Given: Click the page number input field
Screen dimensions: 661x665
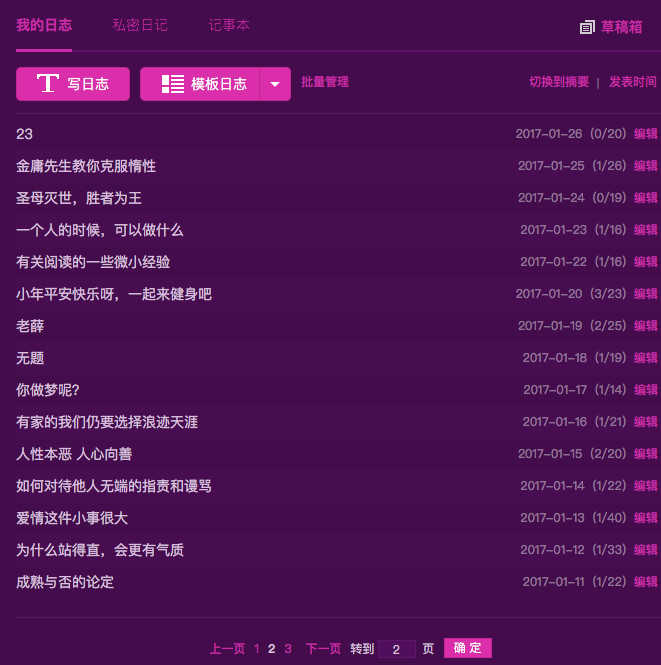Looking at the screenshot, I should (396, 649).
